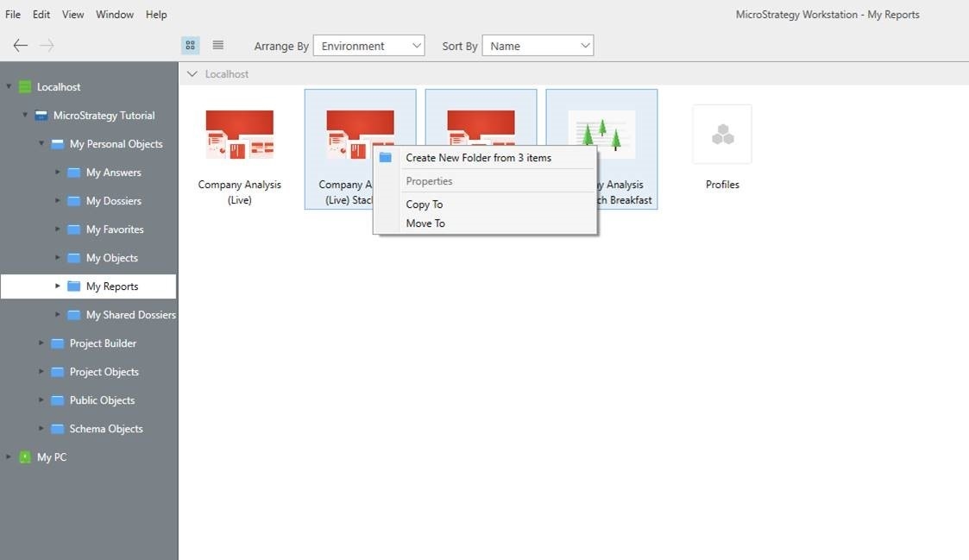Viewport: 969px width, 560px height.
Task: Click the My Answers folder icon
Action: click(x=73, y=173)
